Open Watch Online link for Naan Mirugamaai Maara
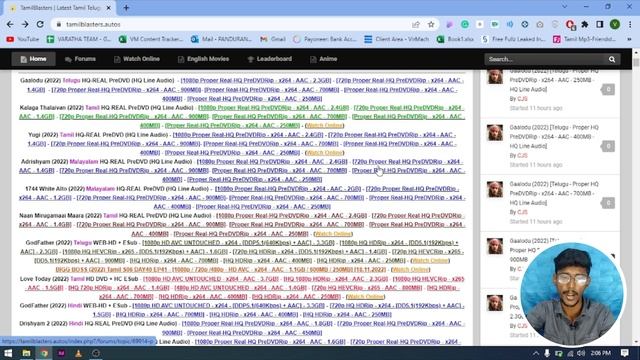The width and height of the screenshot is (640, 360). 333,234
